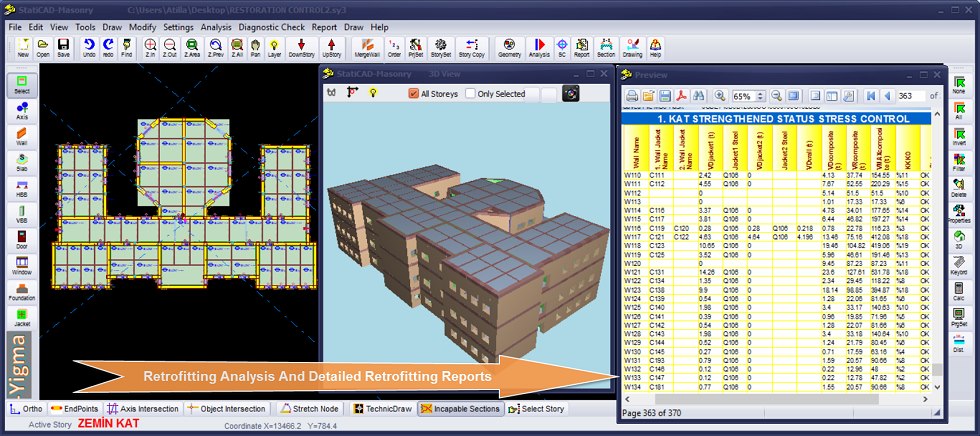Click the print icon in Preview

click(632, 95)
